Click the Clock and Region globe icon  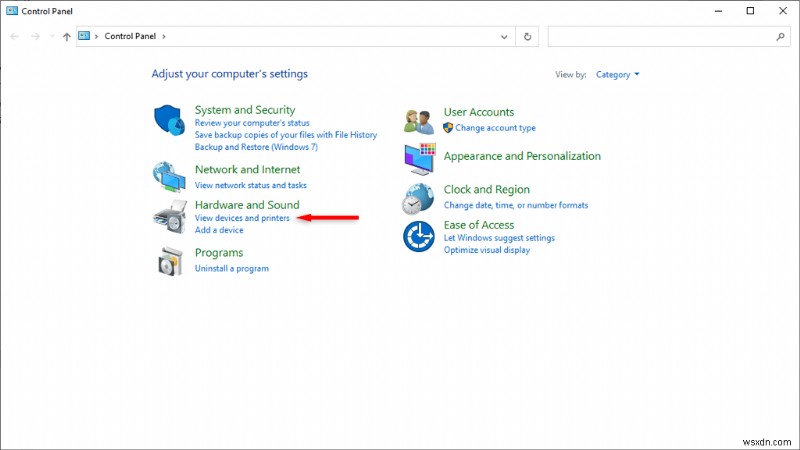pyautogui.click(x=418, y=199)
